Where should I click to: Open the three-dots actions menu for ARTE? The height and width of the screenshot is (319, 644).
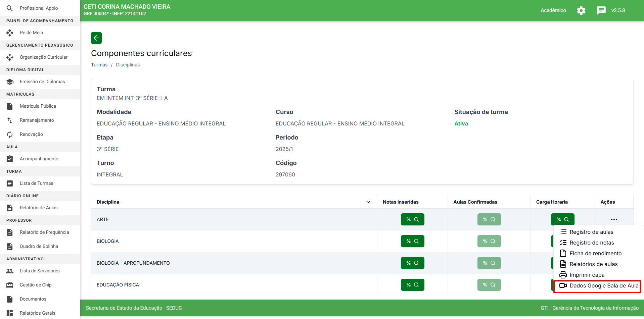coord(614,219)
